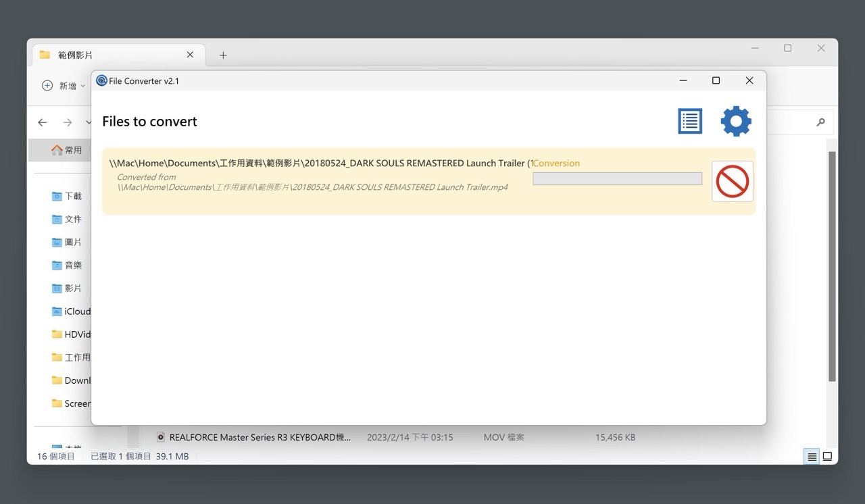Open 影片 folder in sidebar
Screen dimensions: 865x504
tap(67, 288)
